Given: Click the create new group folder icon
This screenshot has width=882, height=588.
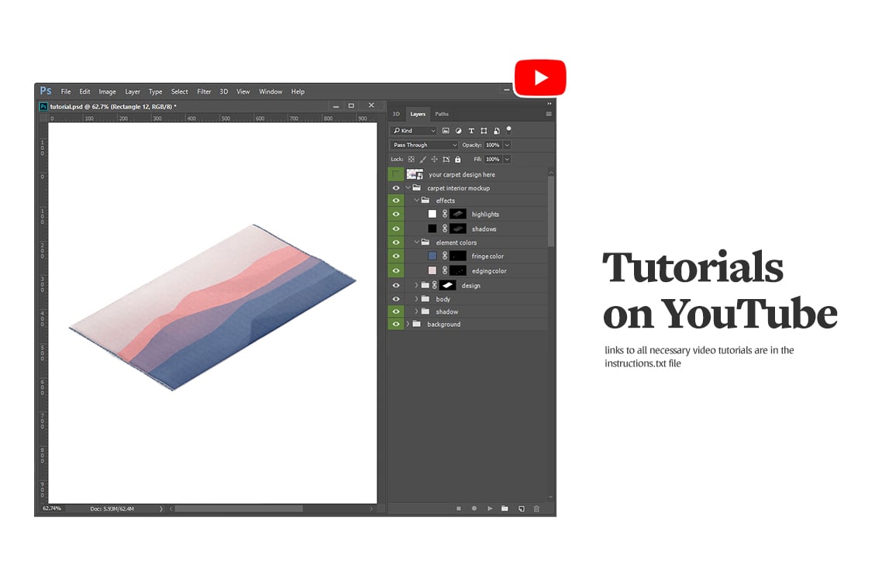Looking at the screenshot, I should tap(505, 509).
